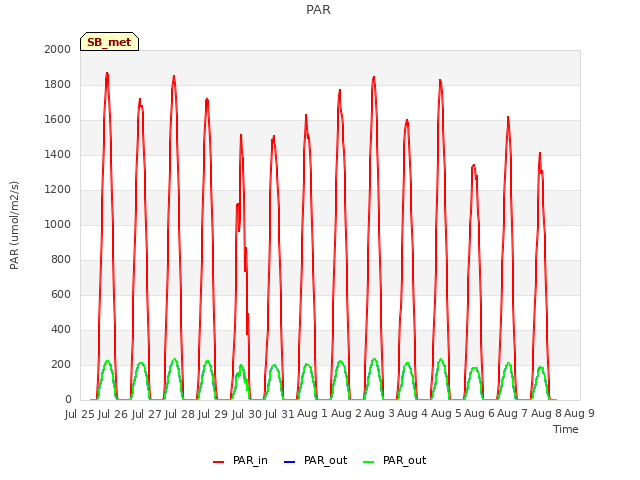Screen dimensions: 640x480
Task: Click the Aug 1 x-axis date label
Action: [312, 414]
